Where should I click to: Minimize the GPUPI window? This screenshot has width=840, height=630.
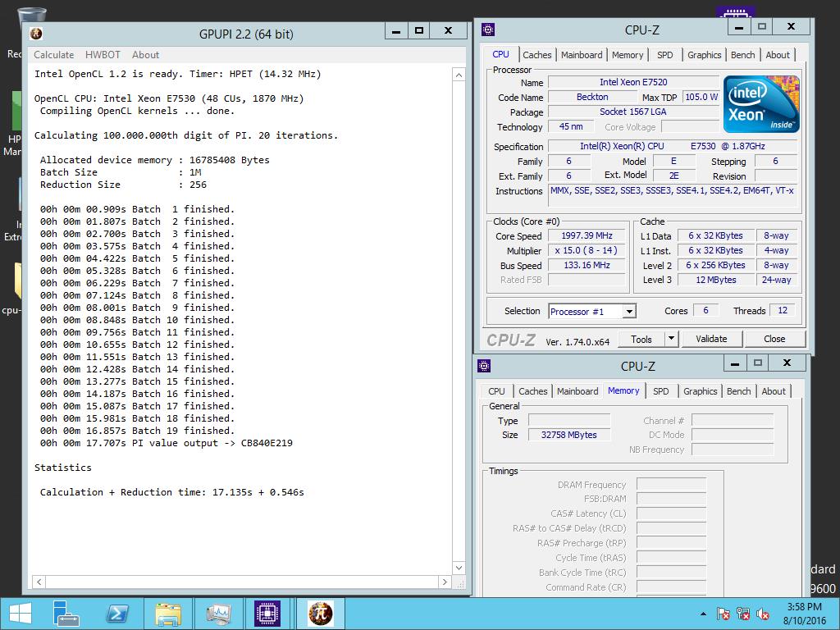[x=396, y=31]
